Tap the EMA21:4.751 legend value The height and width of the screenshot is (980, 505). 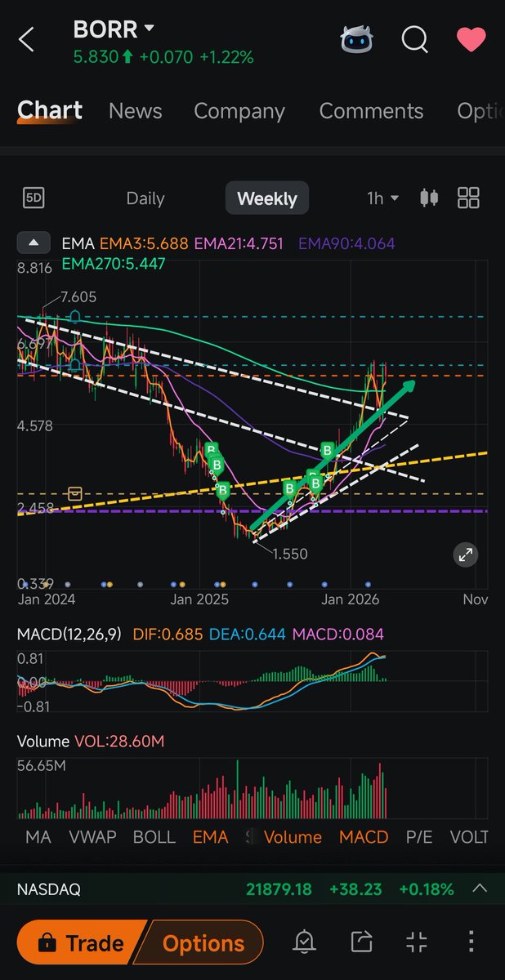(240, 243)
